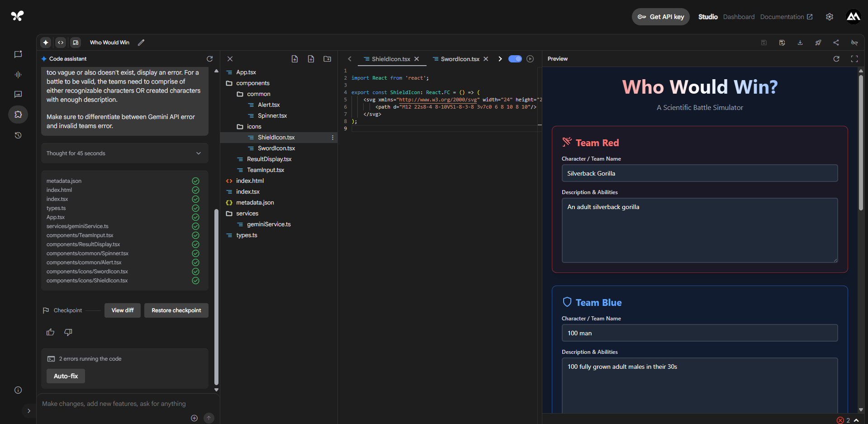Toggle the sparkle Code assistant panel button

click(x=46, y=43)
